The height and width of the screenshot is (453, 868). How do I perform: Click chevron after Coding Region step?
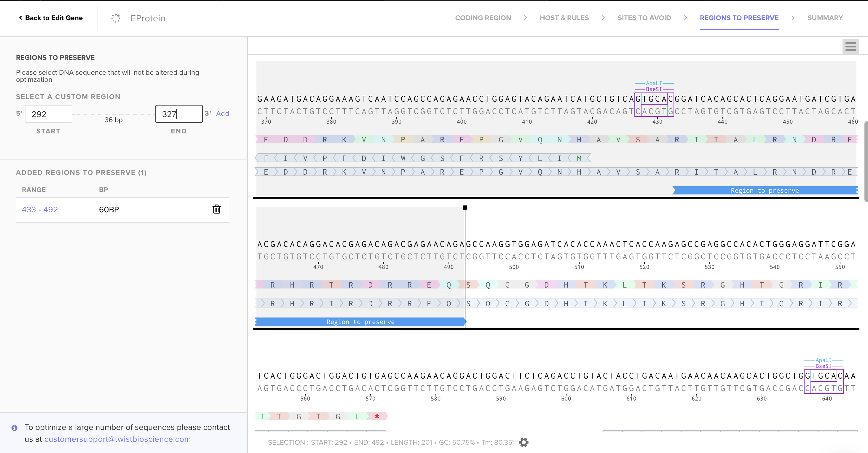click(525, 18)
